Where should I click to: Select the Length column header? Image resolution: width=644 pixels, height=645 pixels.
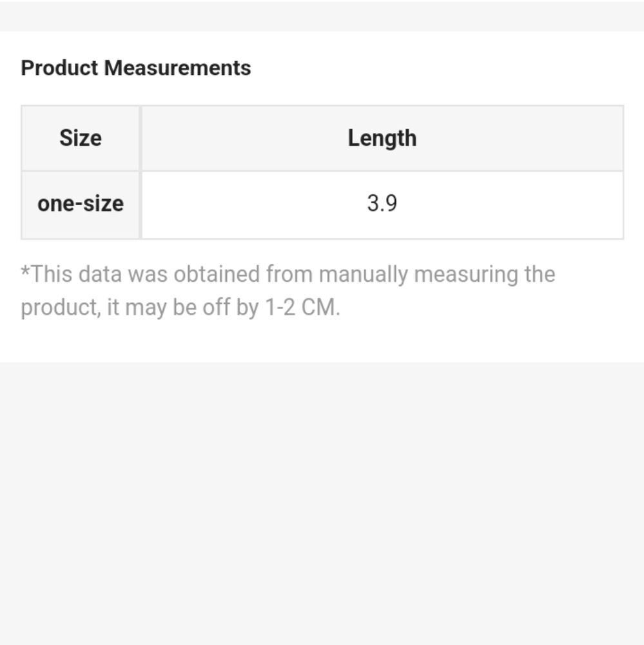pyautogui.click(x=382, y=138)
